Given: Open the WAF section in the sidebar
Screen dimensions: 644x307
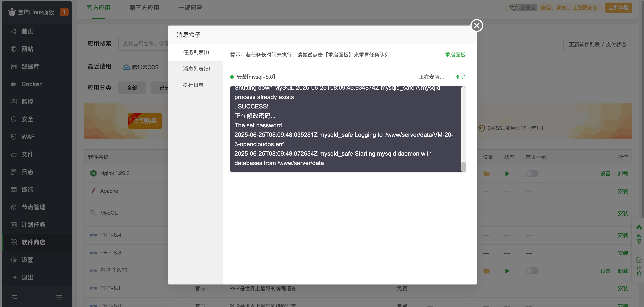Looking at the screenshot, I should pyautogui.click(x=28, y=137).
